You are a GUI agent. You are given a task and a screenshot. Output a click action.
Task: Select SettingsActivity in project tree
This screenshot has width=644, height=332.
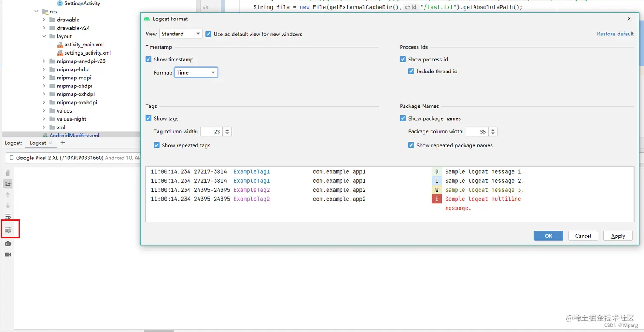click(x=82, y=3)
